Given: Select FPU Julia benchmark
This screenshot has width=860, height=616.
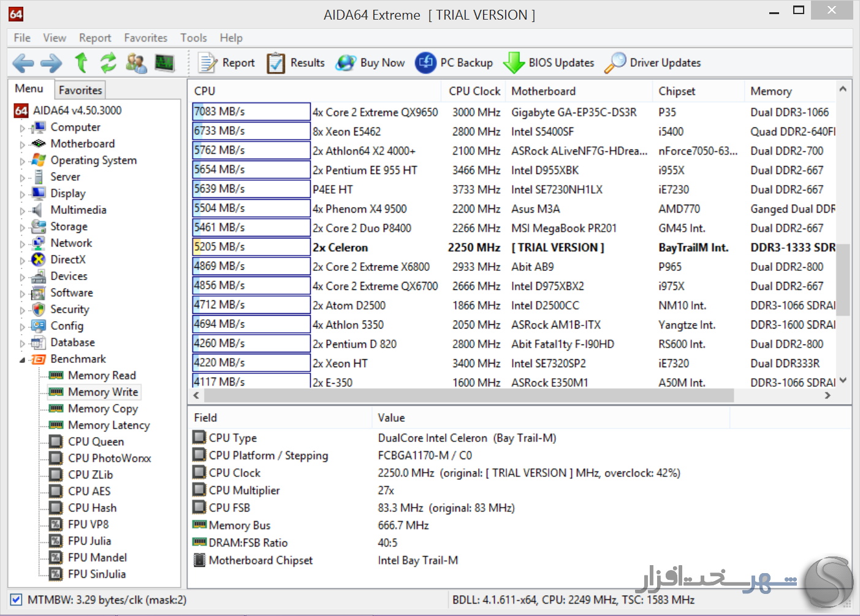Looking at the screenshot, I should click(x=89, y=541).
